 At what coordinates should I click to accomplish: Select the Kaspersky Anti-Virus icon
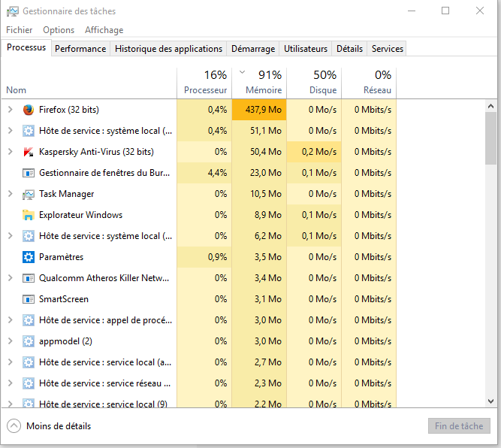click(29, 152)
